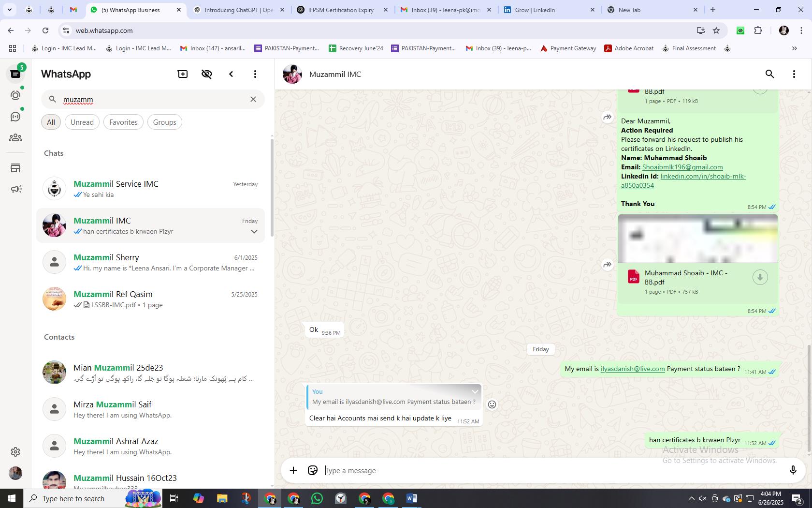Viewport: 812px width, 508px height.
Task: Open the ilyasdanish@live.com email link
Action: pyautogui.click(x=633, y=369)
